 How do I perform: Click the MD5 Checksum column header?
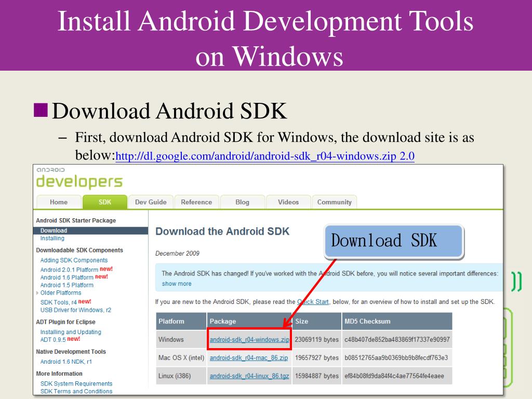397,321
